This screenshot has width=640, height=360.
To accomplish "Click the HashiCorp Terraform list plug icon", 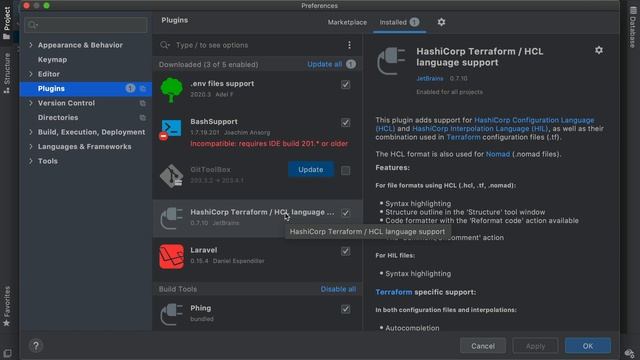I will 171,218.
